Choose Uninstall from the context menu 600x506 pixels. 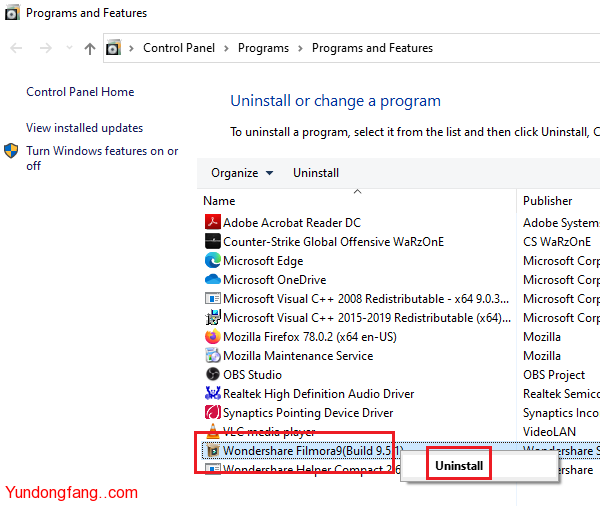(x=459, y=466)
